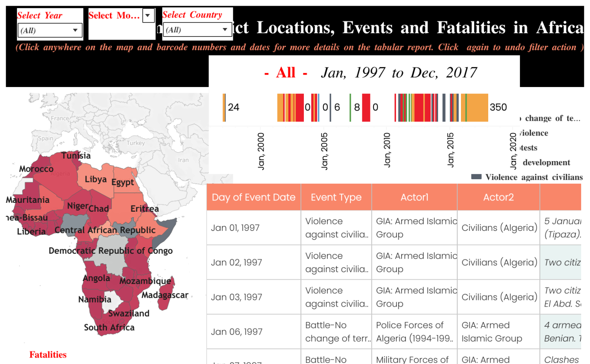The height and width of the screenshot is (364, 590).
Task: Click Madagascar on the map
Action: click(x=165, y=295)
